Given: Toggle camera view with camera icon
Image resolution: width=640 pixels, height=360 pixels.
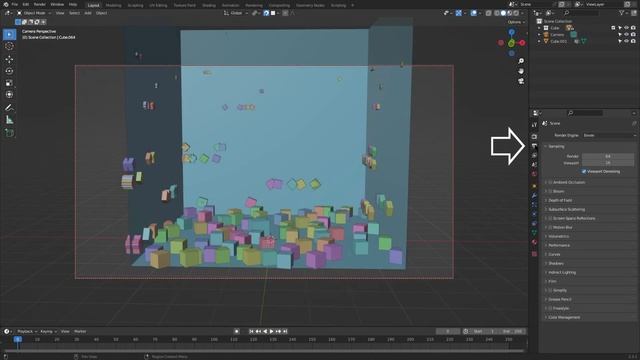Looking at the screenshot, I should (521, 81).
